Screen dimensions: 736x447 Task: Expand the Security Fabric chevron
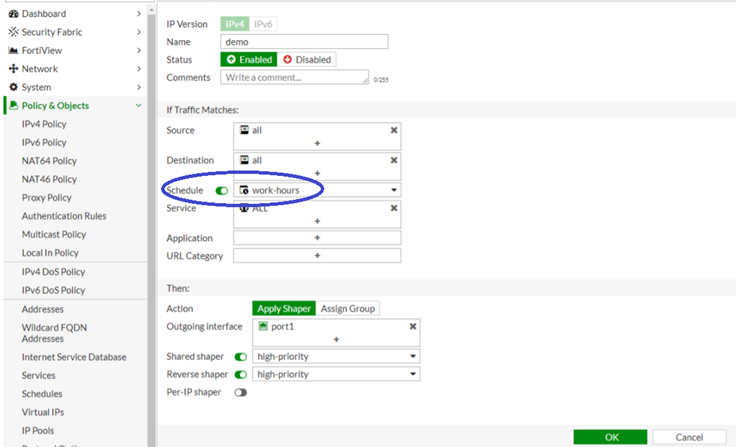[138, 32]
